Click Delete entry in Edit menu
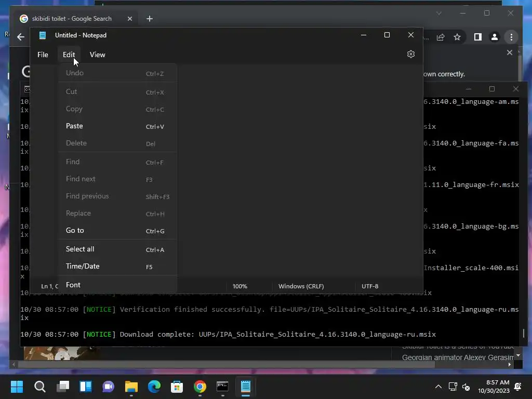The image size is (532, 399). click(118, 143)
